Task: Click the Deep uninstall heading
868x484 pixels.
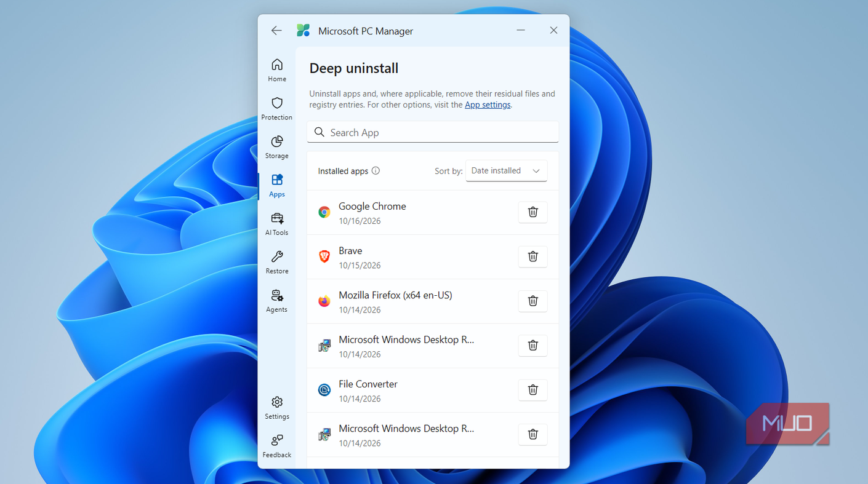Action: pos(354,68)
